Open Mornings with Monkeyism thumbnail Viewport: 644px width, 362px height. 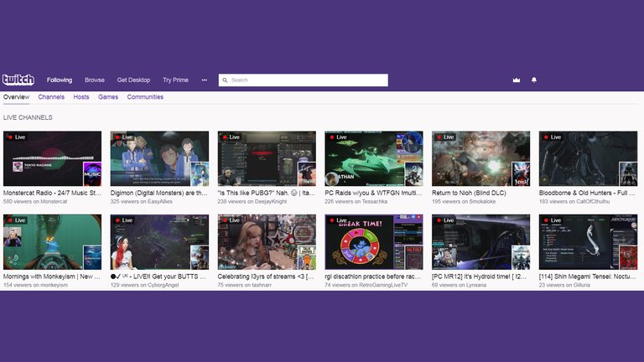52,242
